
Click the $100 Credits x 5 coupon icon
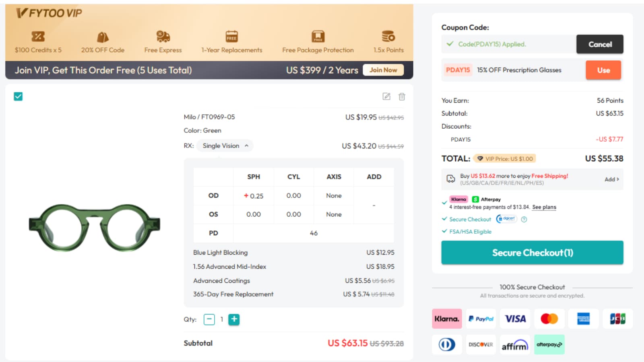pos(38,37)
